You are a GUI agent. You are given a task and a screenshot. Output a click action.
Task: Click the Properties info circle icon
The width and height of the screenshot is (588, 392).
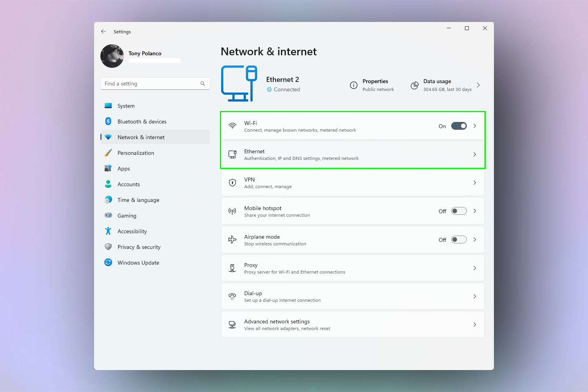tap(354, 85)
